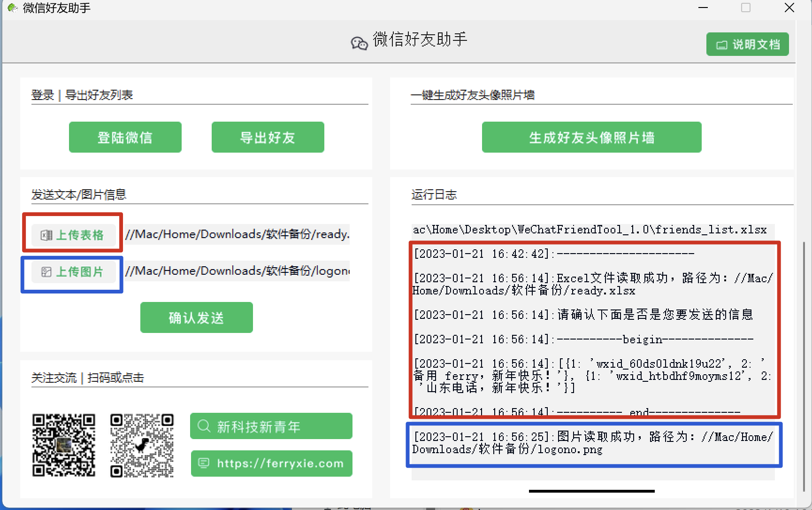
Task: Click the speech icon on the ferryxie.com button
Action: tap(204, 464)
